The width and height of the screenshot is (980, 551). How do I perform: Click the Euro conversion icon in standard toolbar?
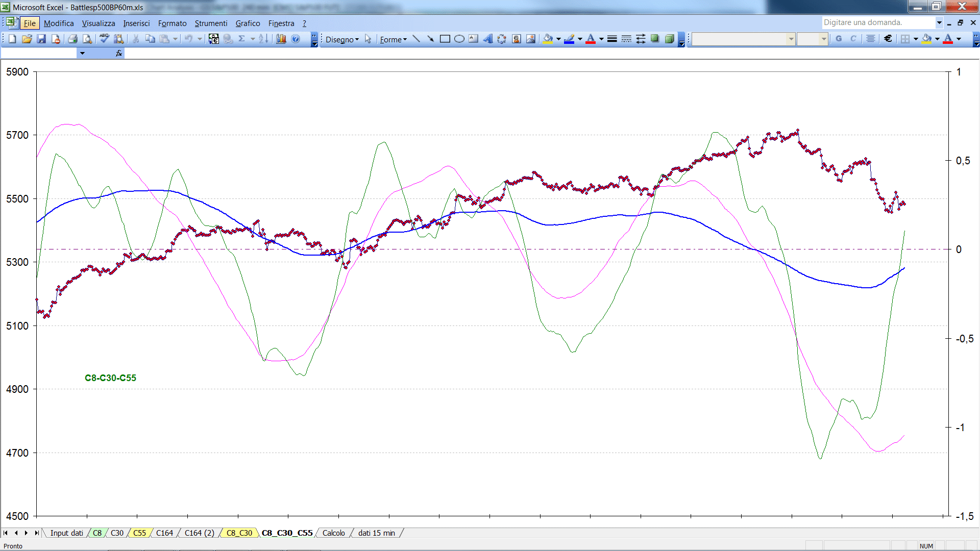click(213, 39)
